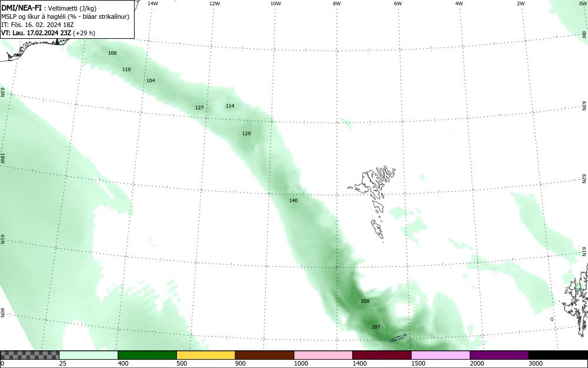Click the 'Veltimætti (J/kg)' label
588x368 pixels.
(72, 9)
